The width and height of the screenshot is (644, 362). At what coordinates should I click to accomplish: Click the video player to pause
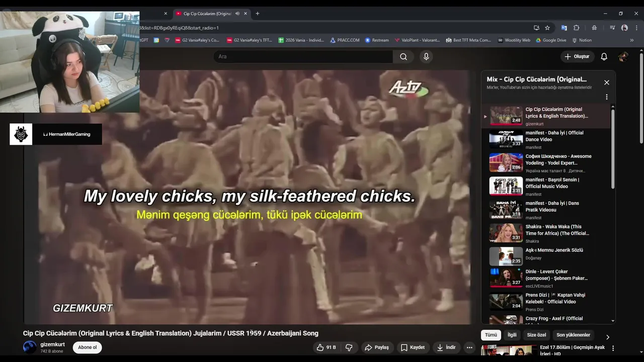(249, 197)
